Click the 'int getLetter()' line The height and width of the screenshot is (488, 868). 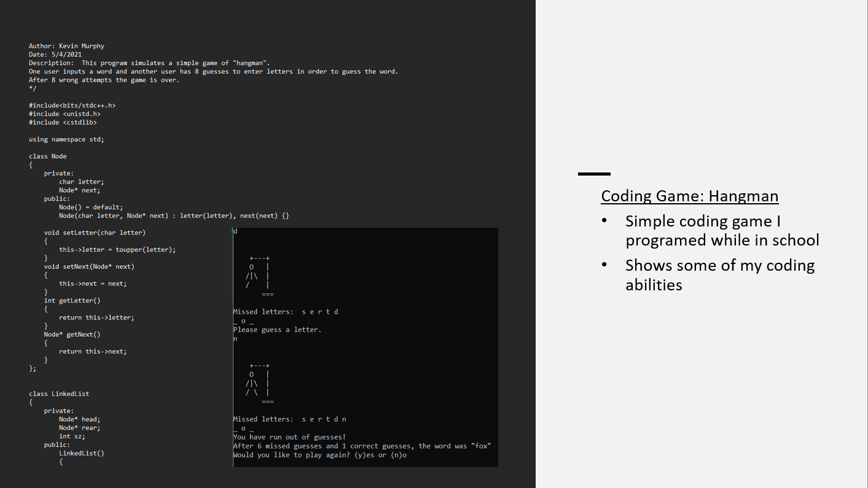pos(72,301)
